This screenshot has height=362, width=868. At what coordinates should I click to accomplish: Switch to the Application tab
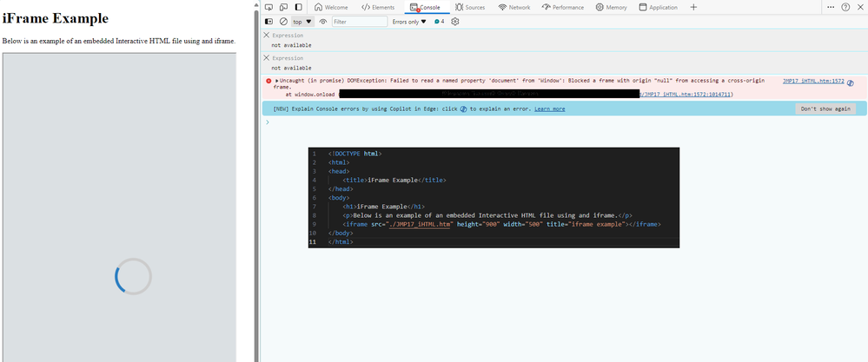[x=659, y=7]
